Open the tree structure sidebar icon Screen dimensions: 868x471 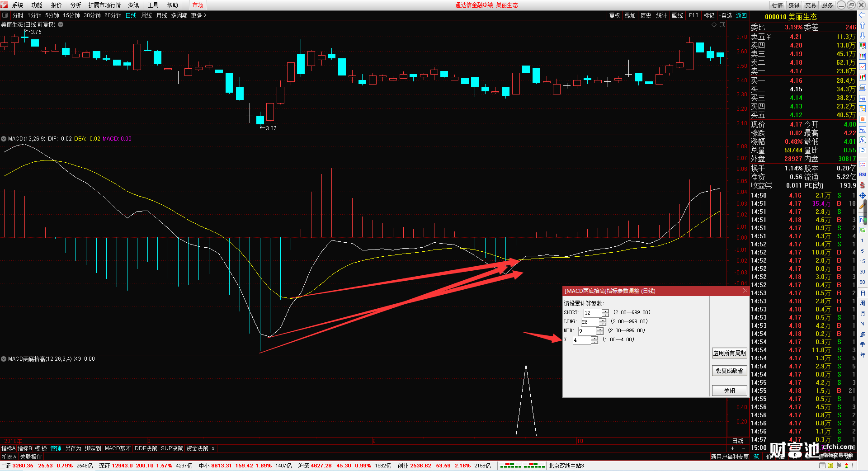pos(863,109)
